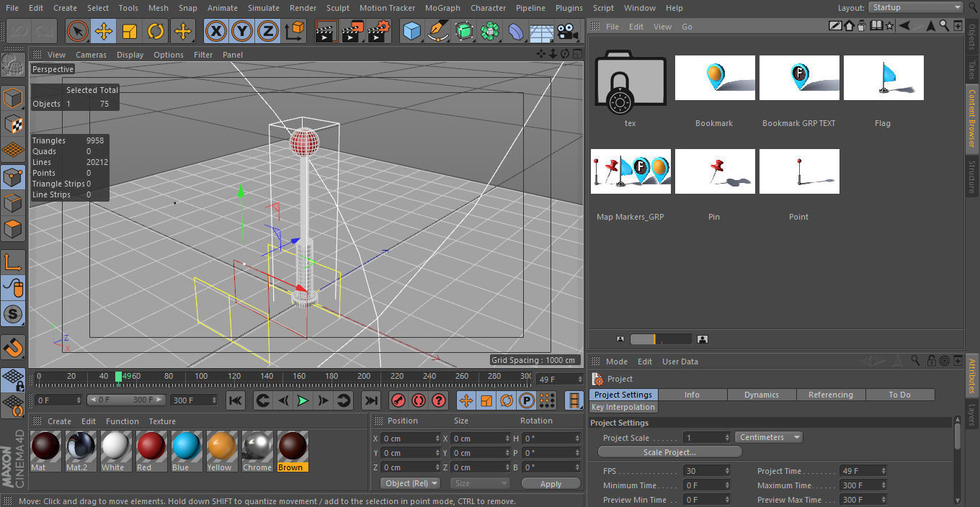Viewport: 980px width, 507px height.
Task: Open the Centimeters unit dropdown
Action: coord(768,437)
